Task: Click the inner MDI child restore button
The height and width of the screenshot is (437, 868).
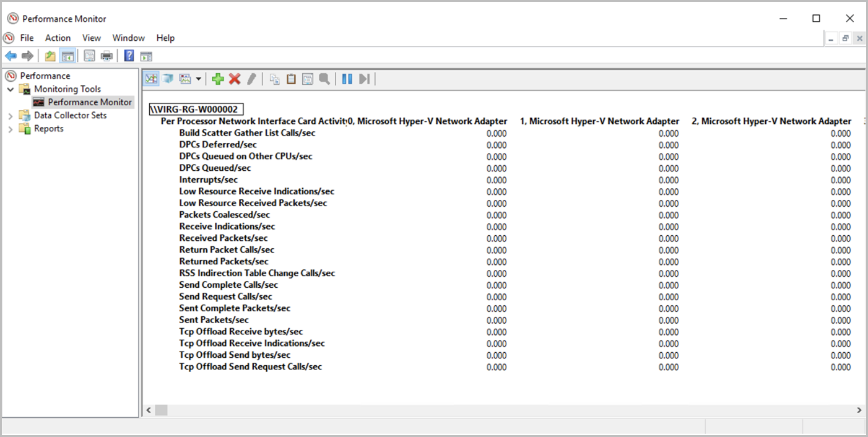Action: click(845, 38)
